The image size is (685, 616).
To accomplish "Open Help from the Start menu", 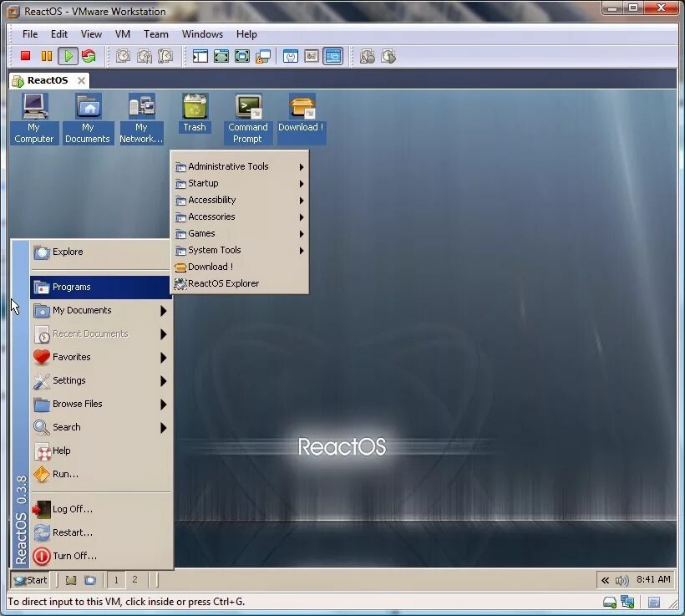I will pyautogui.click(x=100, y=451).
